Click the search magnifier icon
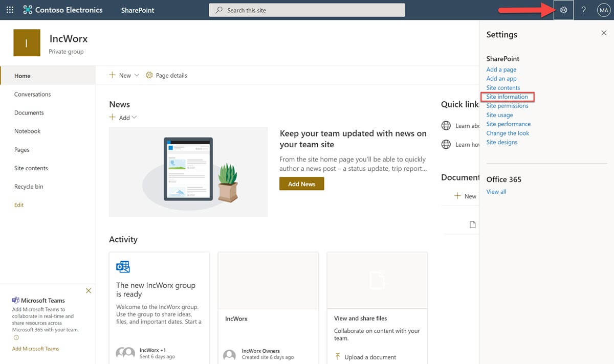Viewport: 614px width, 364px height. (x=219, y=10)
